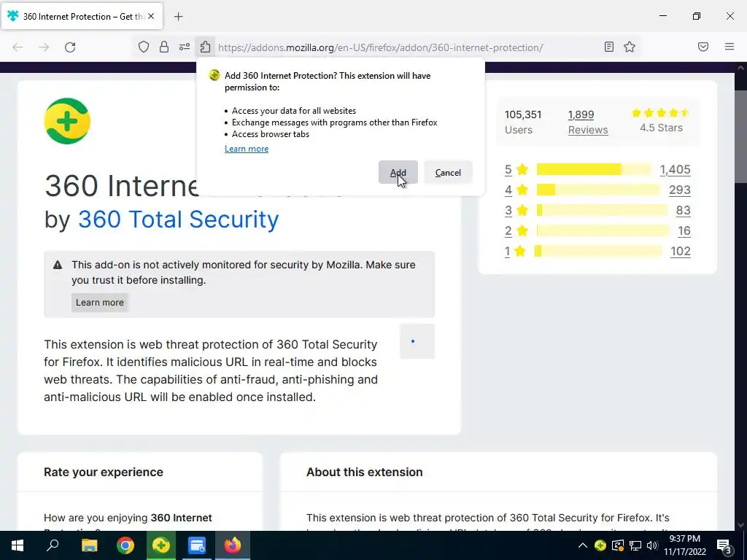This screenshot has width=747, height=560.
Task: Open the Firefox application menu
Action: pyautogui.click(x=729, y=47)
